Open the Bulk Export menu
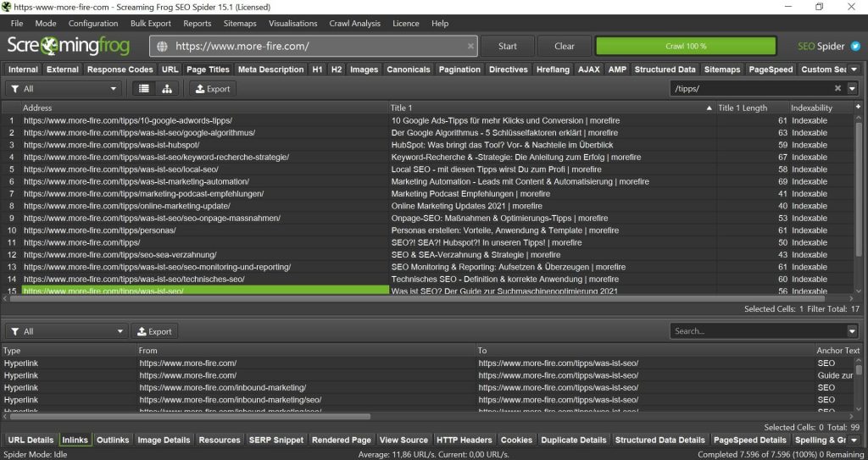The width and height of the screenshot is (868, 460). click(151, 23)
